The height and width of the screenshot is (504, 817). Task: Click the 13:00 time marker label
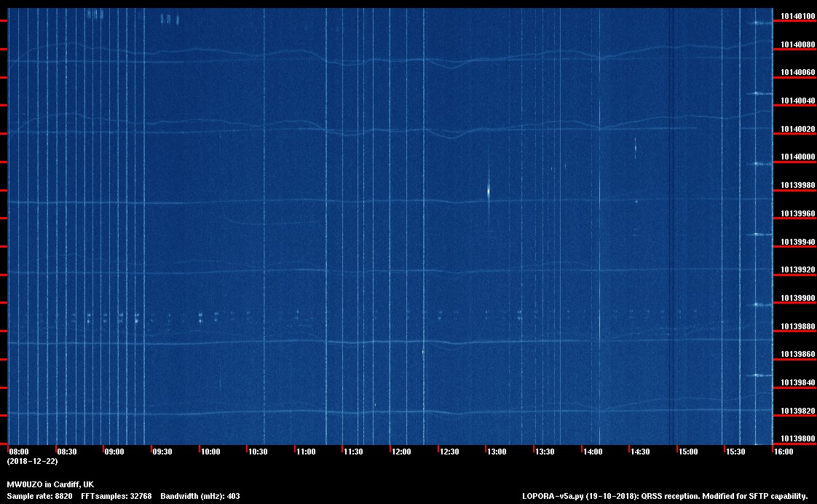pos(497,452)
